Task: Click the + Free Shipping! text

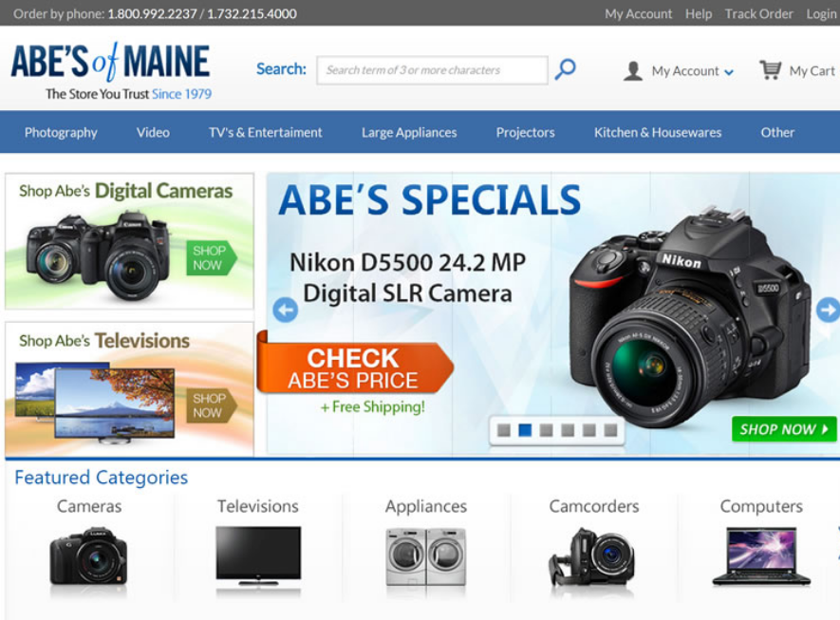Action: [373, 407]
